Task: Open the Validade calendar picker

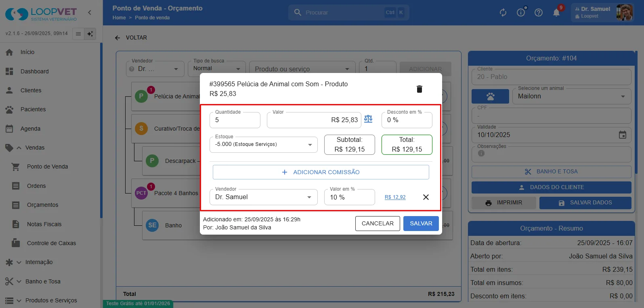Action: click(623, 135)
